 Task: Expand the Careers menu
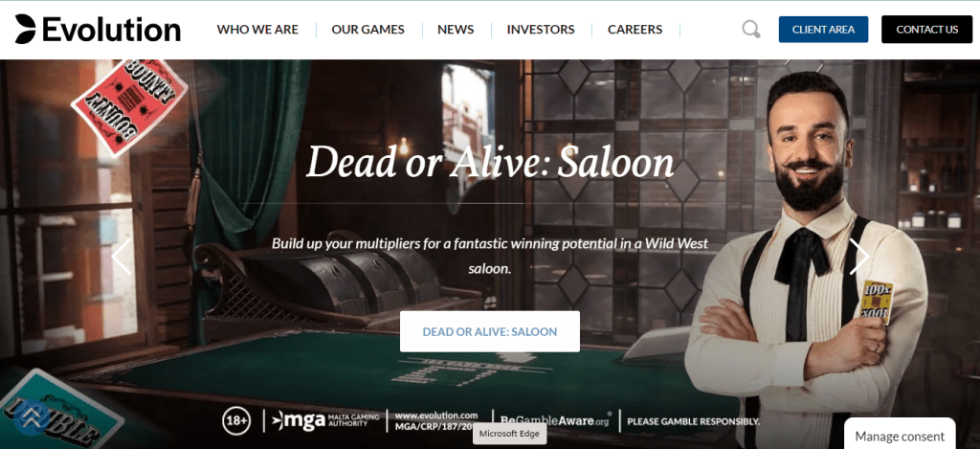635,30
